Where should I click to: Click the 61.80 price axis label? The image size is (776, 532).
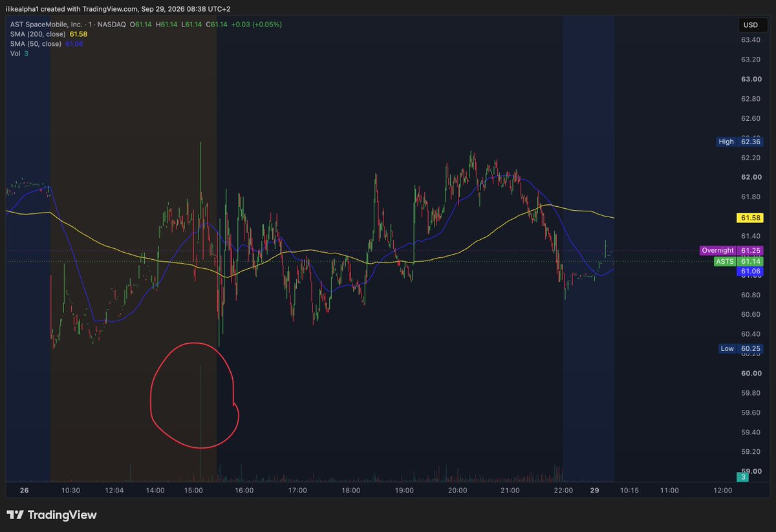(x=750, y=197)
